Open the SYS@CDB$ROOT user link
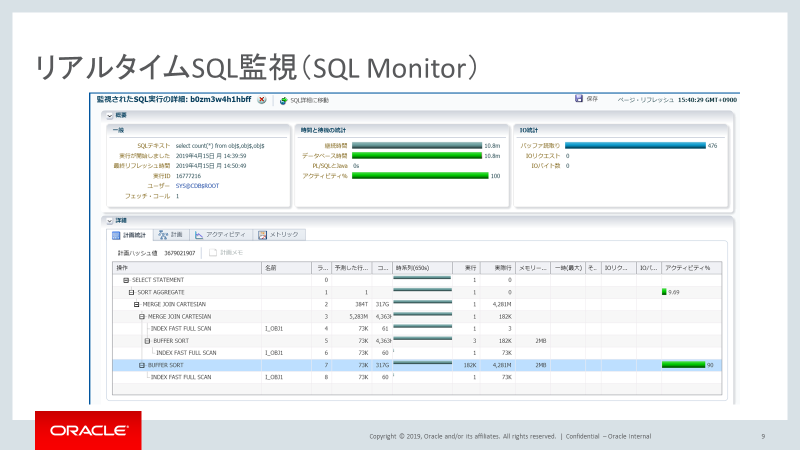This screenshot has width=800, height=450. tap(197, 186)
